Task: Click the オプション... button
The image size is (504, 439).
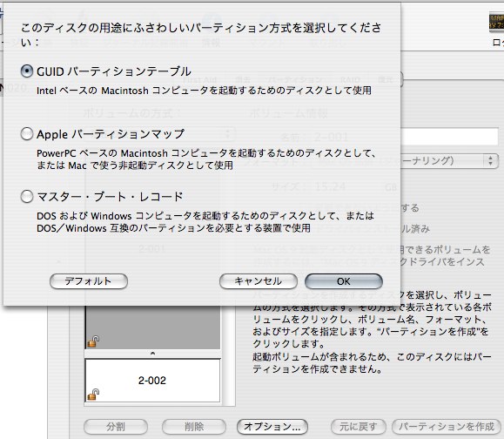Action: click(x=272, y=427)
